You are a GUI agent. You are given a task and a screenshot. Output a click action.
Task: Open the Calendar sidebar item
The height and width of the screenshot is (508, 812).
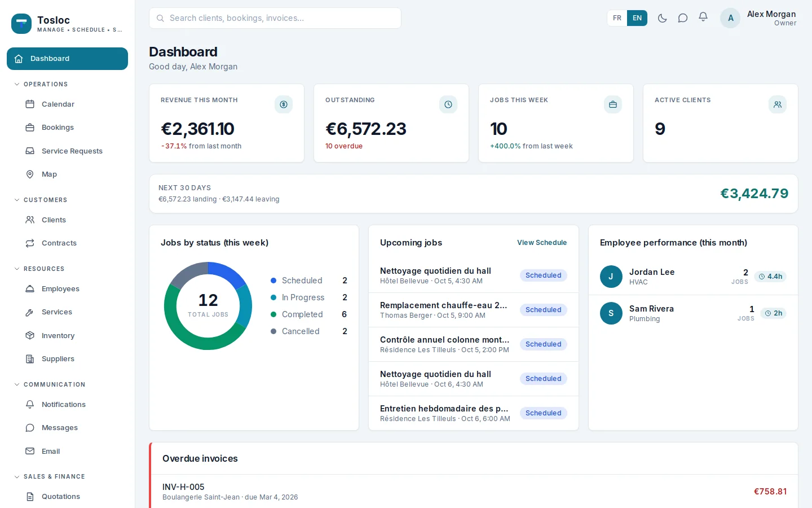[x=67, y=104]
